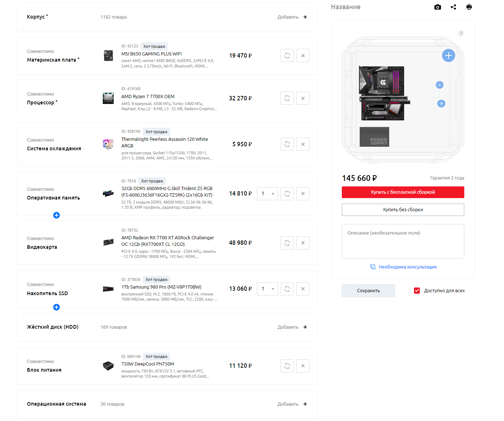The height and width of the screenshot is (421, 504).
Task: Remove the Radeon RX 7700 XT card
Action: pos(303,243)
